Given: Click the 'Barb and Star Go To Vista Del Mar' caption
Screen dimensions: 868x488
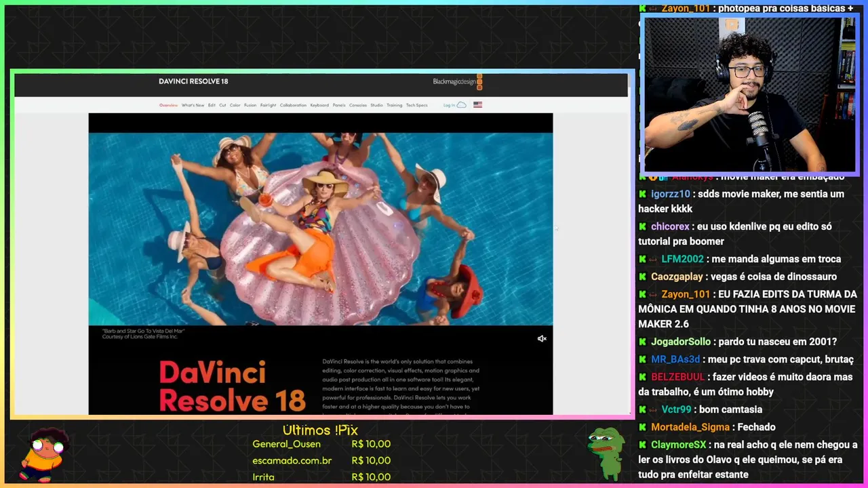Looking at the screenshot, I should 142,330.
